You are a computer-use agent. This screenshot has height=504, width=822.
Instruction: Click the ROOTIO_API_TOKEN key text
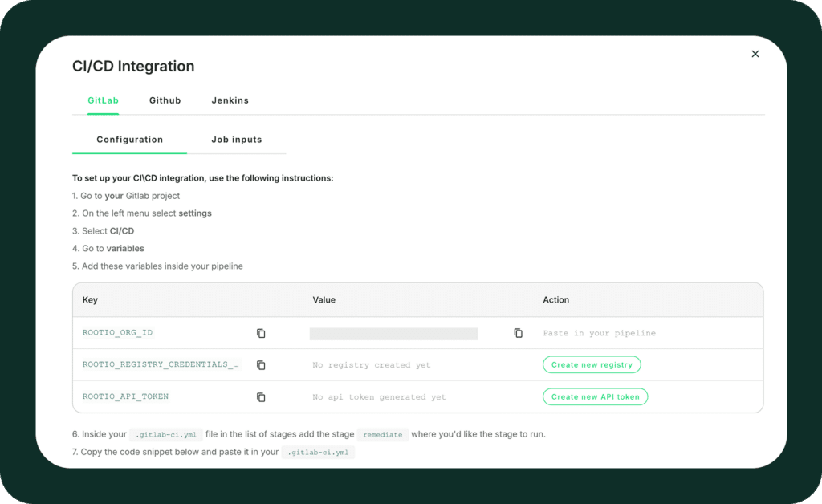[x=125, y=396]
